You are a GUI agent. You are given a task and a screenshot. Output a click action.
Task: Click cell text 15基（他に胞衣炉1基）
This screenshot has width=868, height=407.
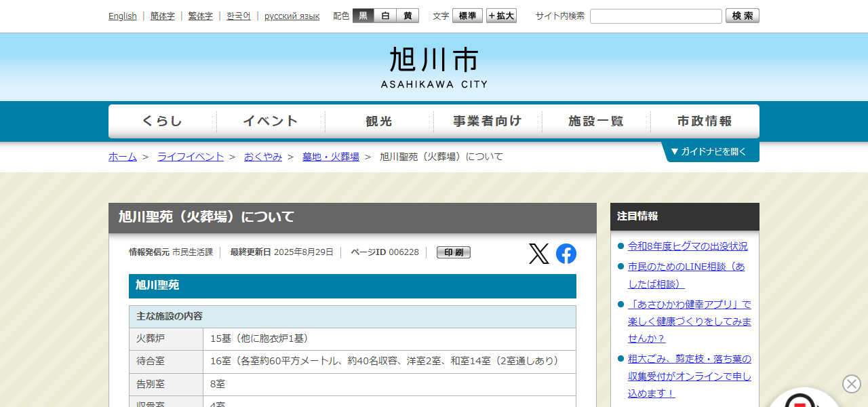tap(259, 338)
